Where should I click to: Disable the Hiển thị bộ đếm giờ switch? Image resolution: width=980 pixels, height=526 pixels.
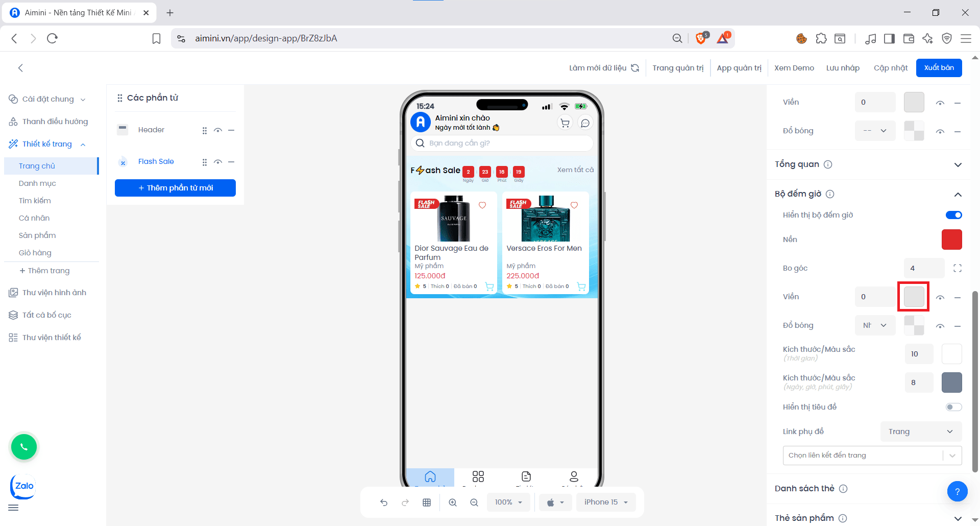click(x=953, y=215)
